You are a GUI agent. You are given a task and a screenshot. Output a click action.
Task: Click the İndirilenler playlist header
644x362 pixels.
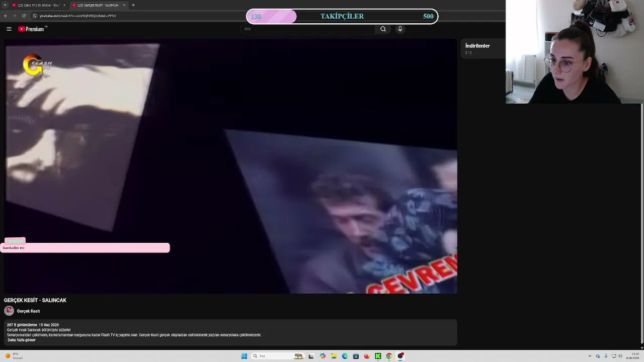point(477,46)
